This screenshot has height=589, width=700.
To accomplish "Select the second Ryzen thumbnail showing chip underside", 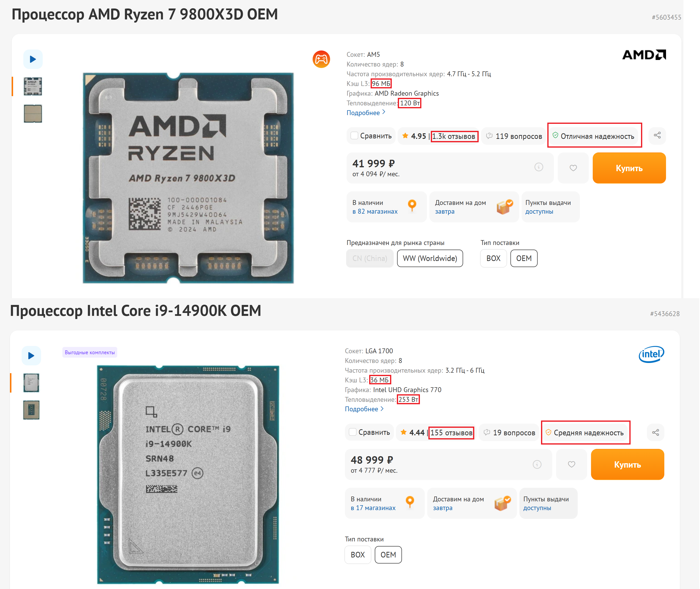I will click(33, 114).
